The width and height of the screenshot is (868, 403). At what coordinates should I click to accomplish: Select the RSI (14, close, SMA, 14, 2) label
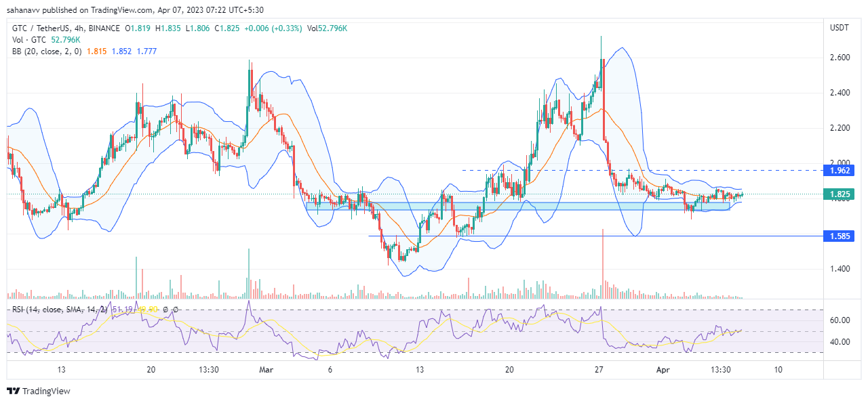coord(59,310)
